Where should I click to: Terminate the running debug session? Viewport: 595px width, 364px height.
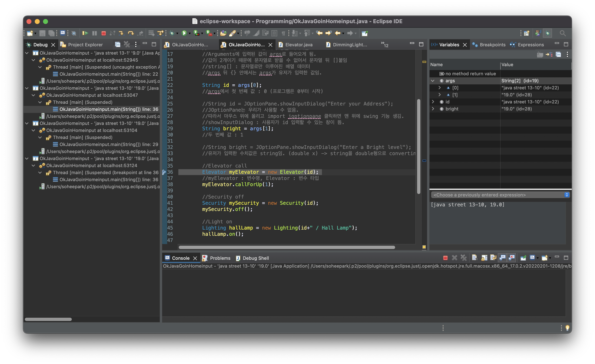[104, 33]
